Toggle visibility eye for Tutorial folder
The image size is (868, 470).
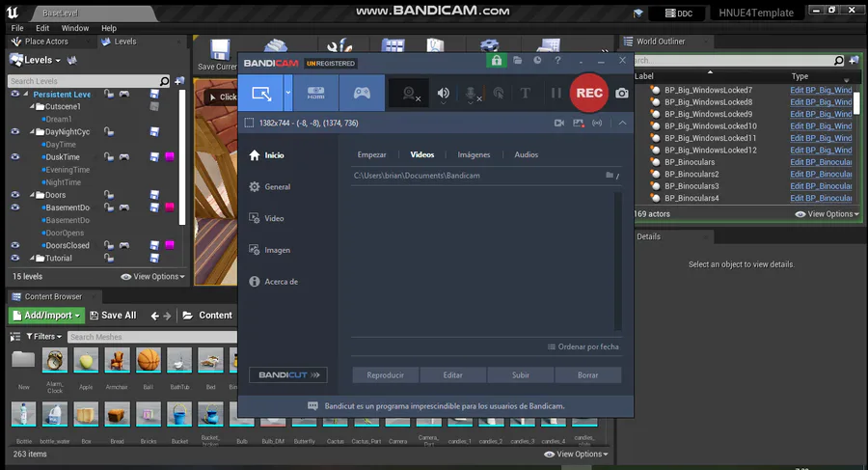click(14, 258)
